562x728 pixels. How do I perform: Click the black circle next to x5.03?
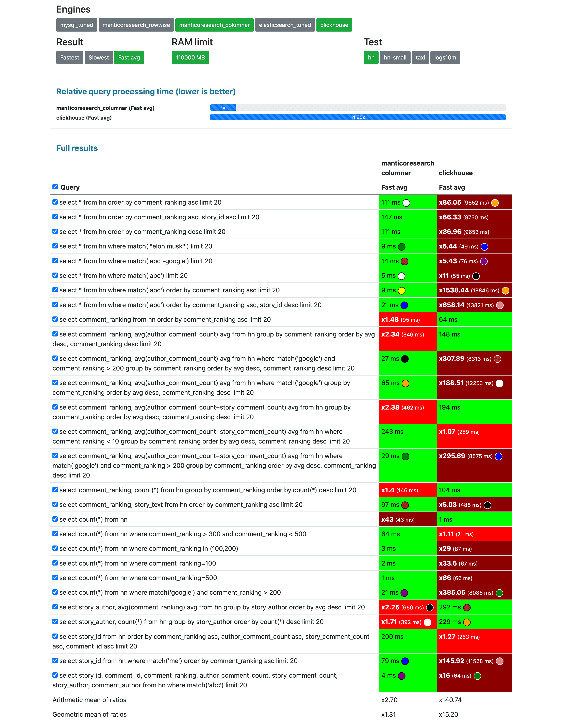[487, 505]
